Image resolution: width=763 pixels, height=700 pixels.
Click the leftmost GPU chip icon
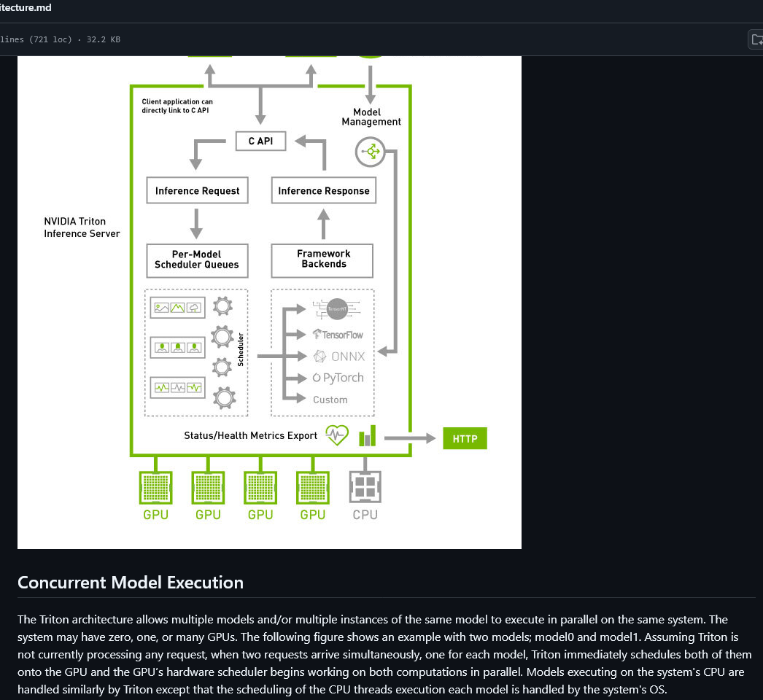(x=155, y=487)
